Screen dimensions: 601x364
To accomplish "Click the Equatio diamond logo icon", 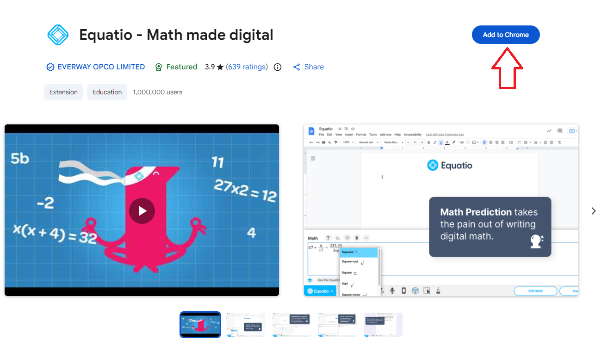I will 58,35.
